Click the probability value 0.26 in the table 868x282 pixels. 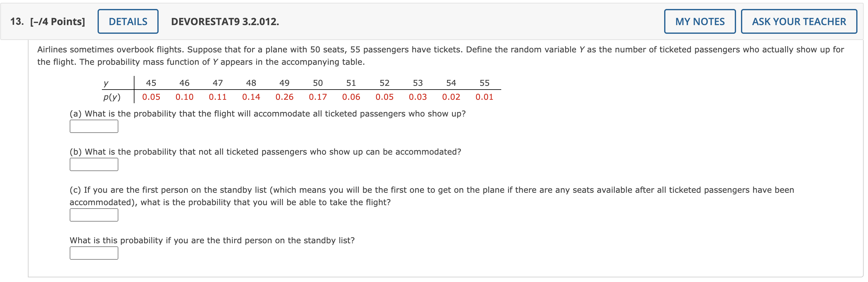[x=284, y=97]
